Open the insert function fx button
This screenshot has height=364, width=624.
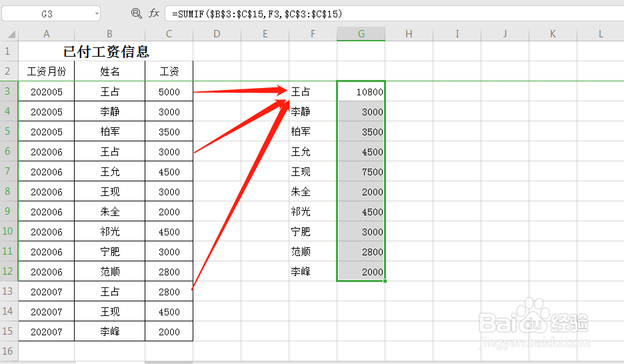(x=154, y=13)
